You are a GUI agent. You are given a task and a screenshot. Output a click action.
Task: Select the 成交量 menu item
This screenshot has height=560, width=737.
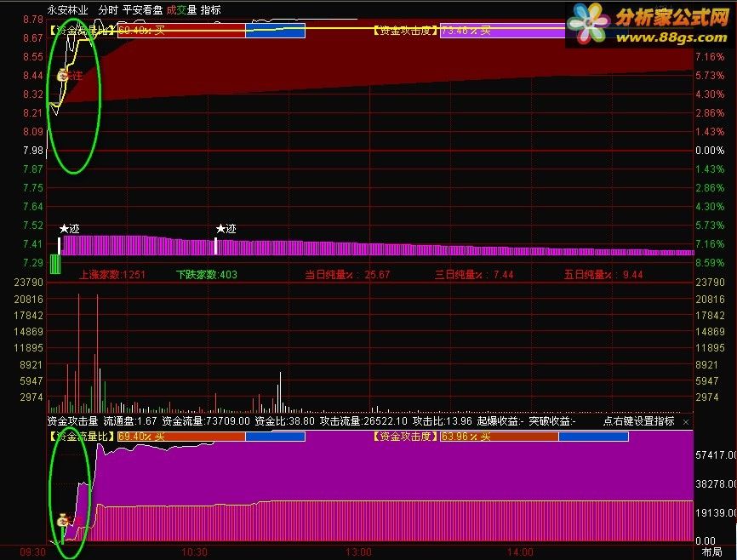point(181,10)
